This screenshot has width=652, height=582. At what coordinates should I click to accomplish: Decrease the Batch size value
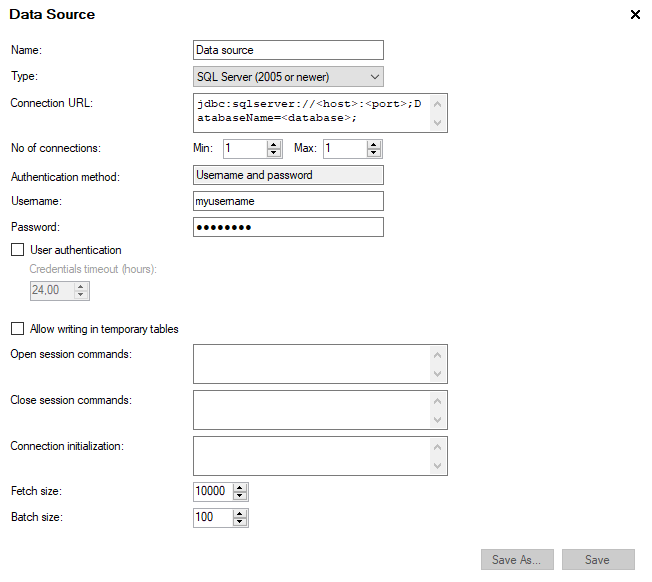tap(239, 522)
